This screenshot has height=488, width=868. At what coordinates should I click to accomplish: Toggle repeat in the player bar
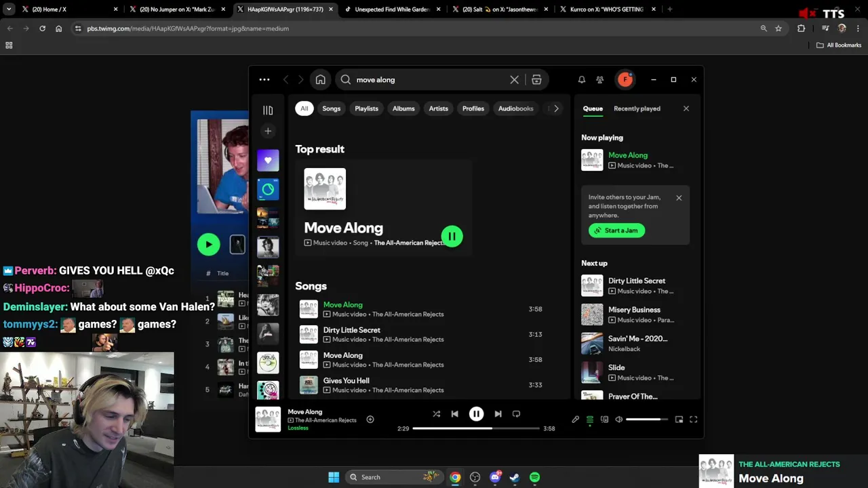point(516,414)
